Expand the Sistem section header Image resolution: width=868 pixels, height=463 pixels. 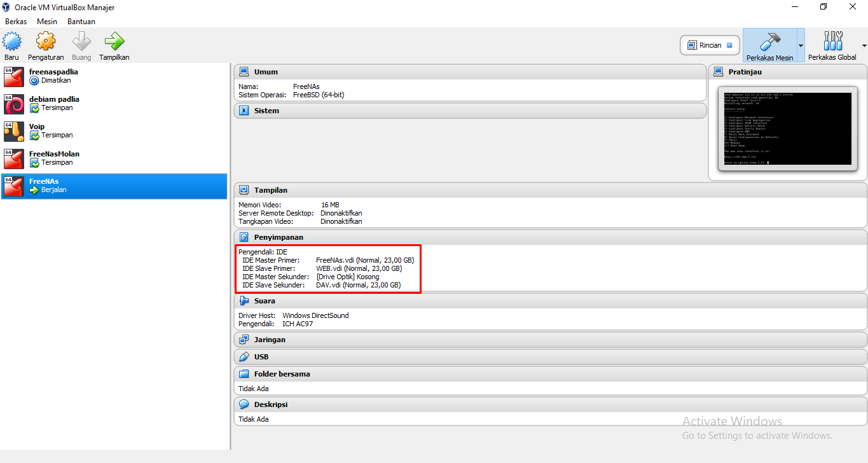(471, 111)
